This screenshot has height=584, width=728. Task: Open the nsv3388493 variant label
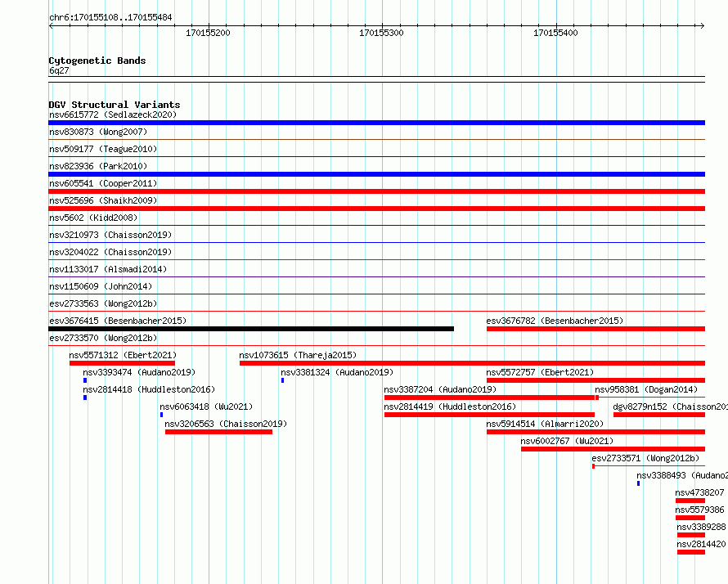[x=681, y=475]
